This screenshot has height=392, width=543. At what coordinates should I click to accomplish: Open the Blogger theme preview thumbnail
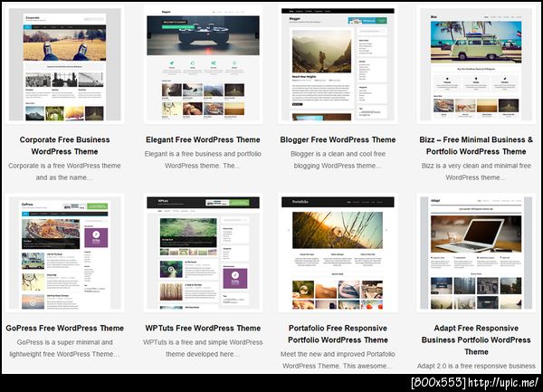coord(338,64)
